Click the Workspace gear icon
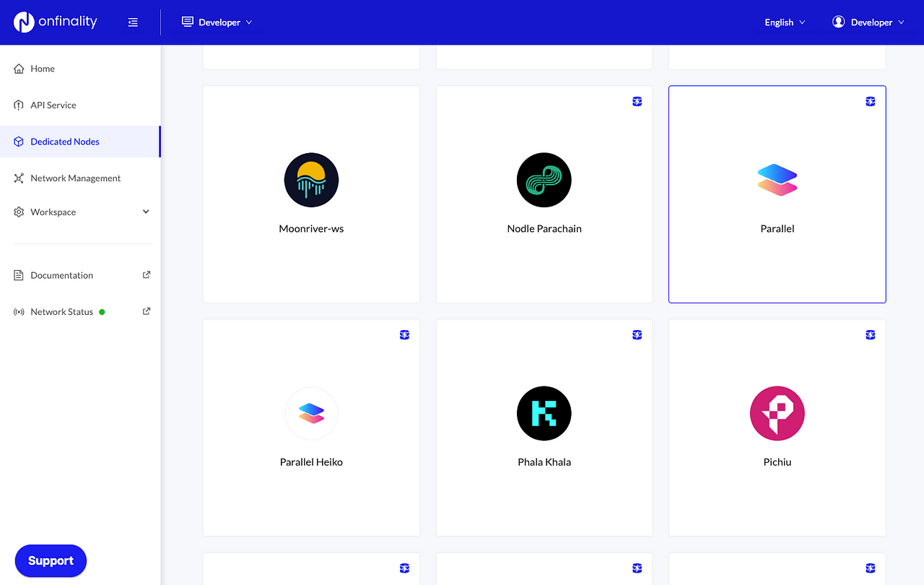Screen dimensions: 924x585 (x=19, y=212)
